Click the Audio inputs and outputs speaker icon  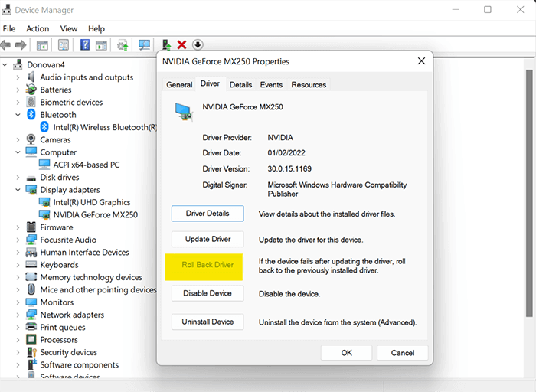(31, 77)
